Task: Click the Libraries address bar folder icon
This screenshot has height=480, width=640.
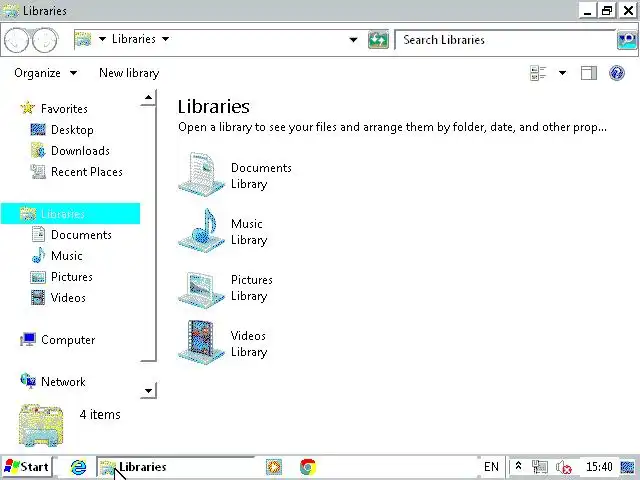Action: [x=83, y=39]
